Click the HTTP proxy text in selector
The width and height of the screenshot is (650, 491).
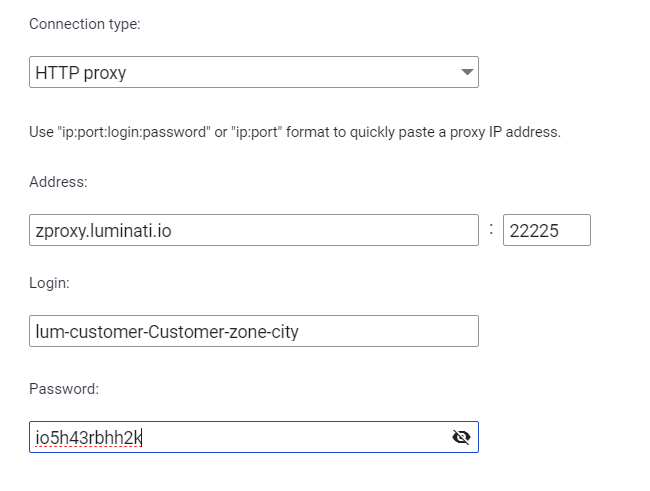[x=81, y=73]
